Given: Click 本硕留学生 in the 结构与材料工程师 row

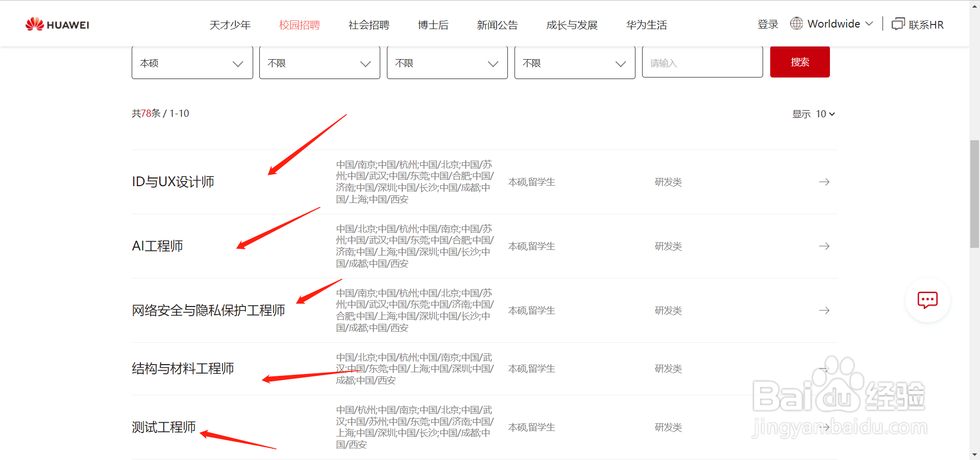Looking at the screenshot, I should coord(531,369).
